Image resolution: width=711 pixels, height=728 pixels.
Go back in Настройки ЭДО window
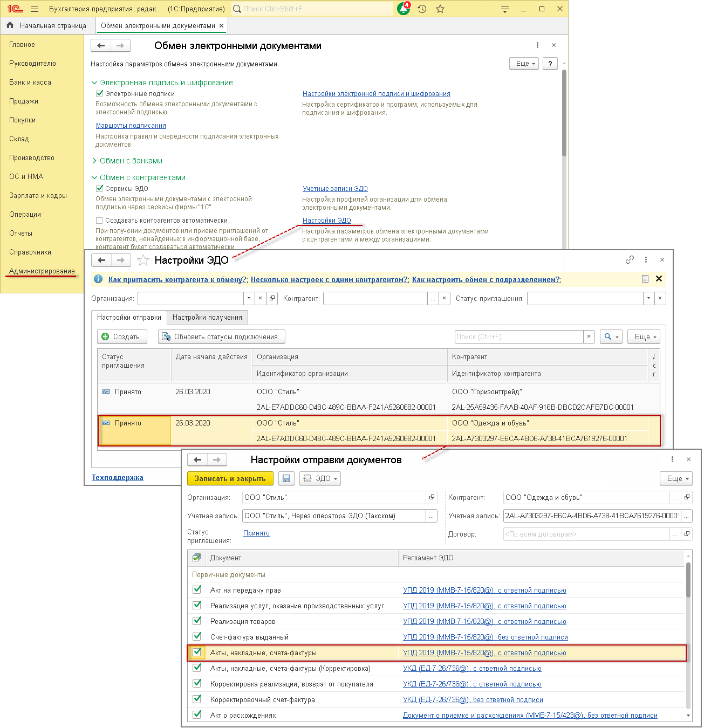click(x=101, y=260)
